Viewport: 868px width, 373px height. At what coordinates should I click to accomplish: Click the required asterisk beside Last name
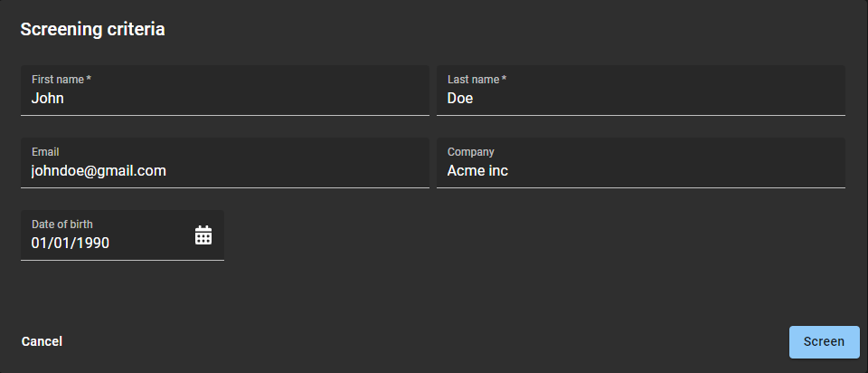pos(504,80)
